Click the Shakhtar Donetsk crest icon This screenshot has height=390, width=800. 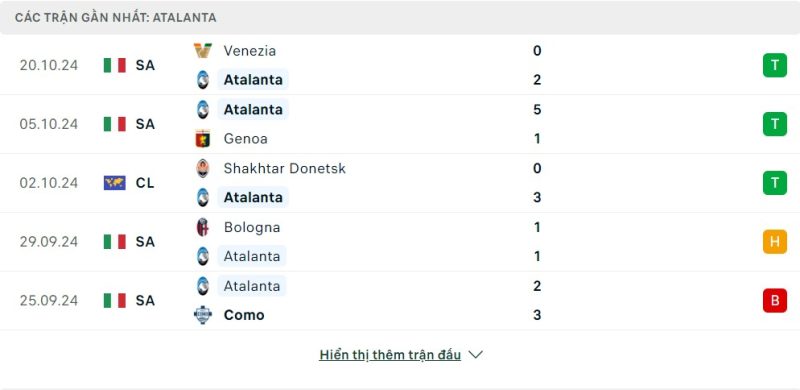click(203, 168)
